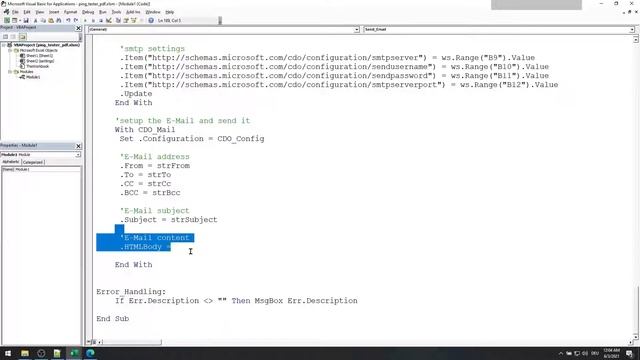The image size is (640, 360).
Task: Click the Redo toolbar icon
Action: (x=76, y=20)
